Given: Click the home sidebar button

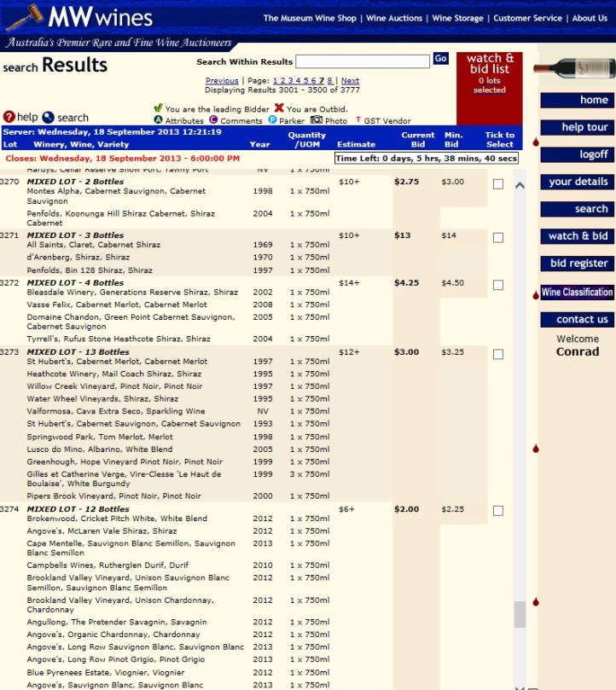Looking at the screenshot, I should (577, 101).
